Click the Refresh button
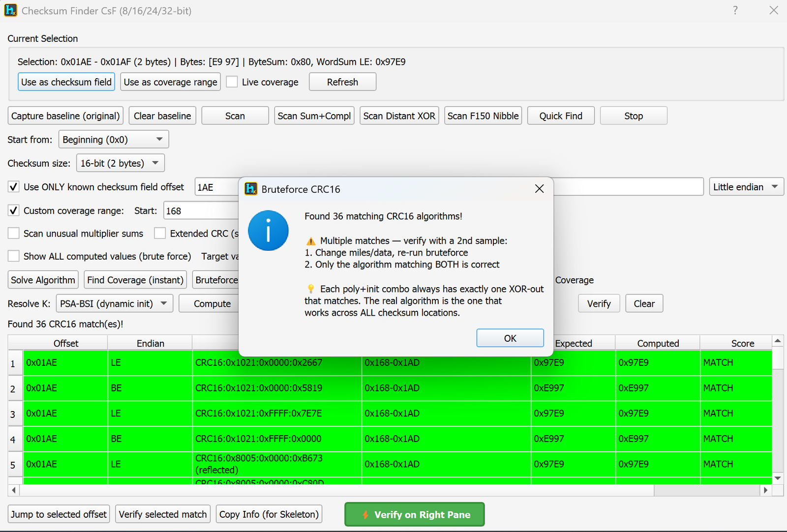Viewport: 787px width, 532px height. [x=342, y=82]
